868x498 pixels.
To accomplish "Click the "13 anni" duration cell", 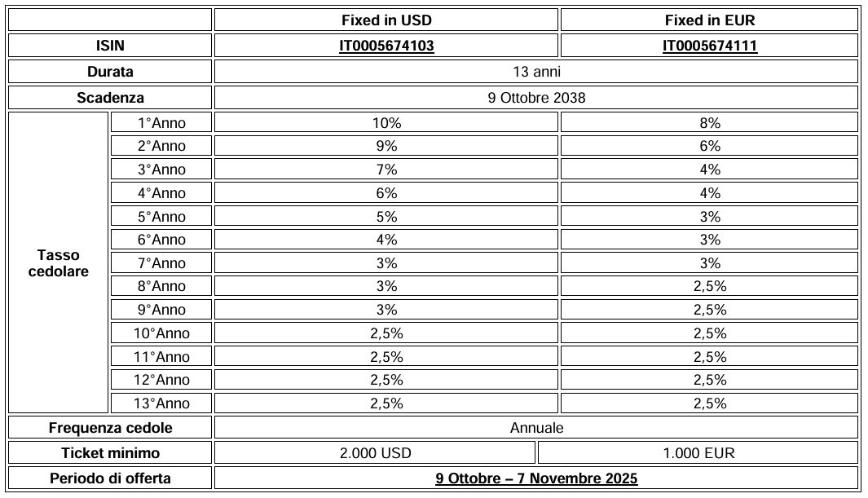I will [536, 72].
